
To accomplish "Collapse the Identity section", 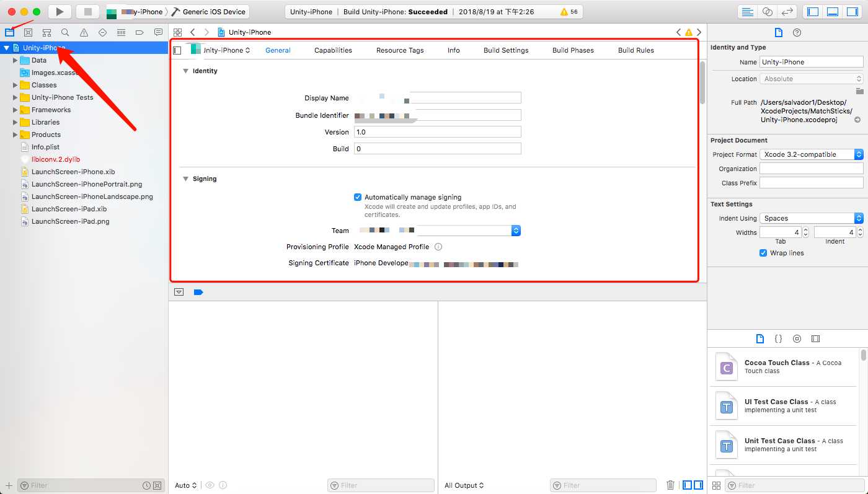I will point(185,71).
